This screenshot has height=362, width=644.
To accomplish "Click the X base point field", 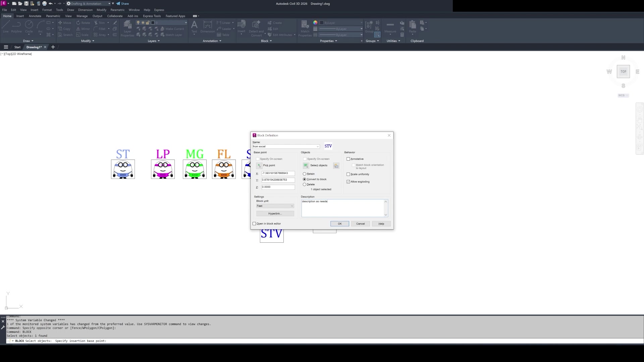I will (x=278, y=173).
